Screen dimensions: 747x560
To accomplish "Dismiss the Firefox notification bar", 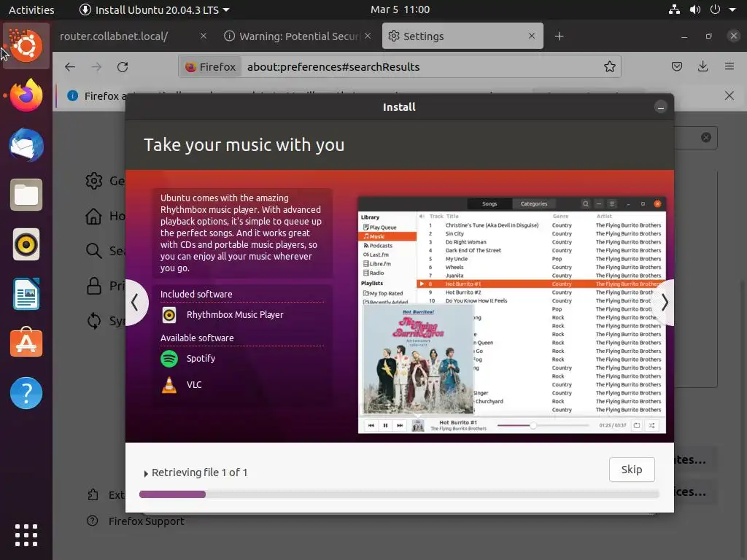I will 729,96.
